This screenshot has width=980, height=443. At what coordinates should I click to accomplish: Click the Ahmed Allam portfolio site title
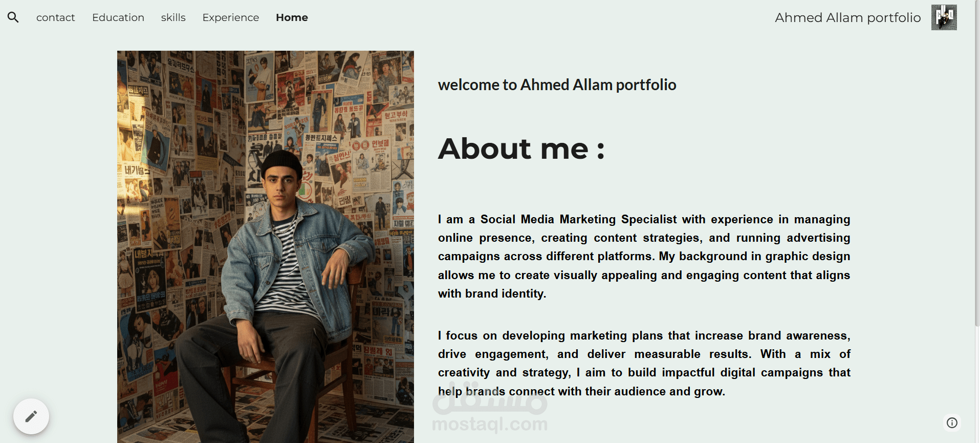click(x=847, y=17)
